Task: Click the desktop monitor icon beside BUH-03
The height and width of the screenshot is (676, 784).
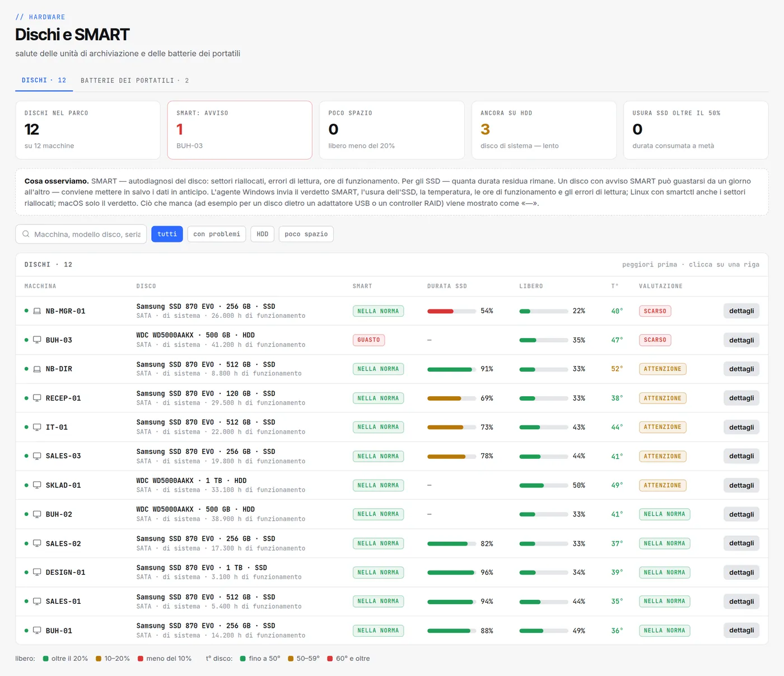Action: click(37, 340)
